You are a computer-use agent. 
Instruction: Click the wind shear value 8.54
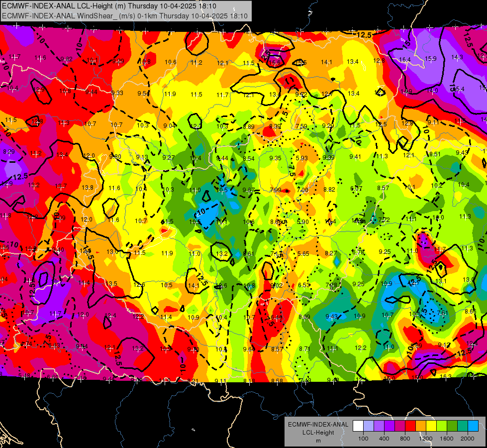tap(249, 159)
